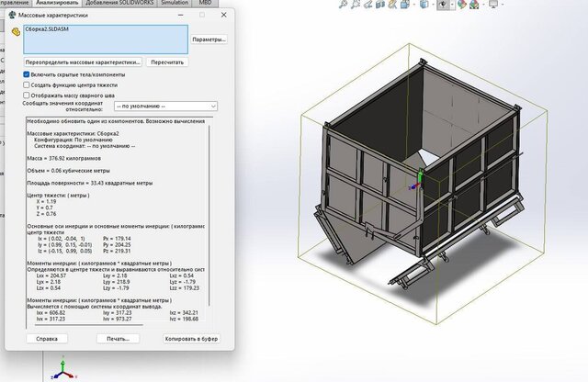
Task: Open the 'Добавления SOLIDWORKS' tab
Action: (x=119, y=3)
